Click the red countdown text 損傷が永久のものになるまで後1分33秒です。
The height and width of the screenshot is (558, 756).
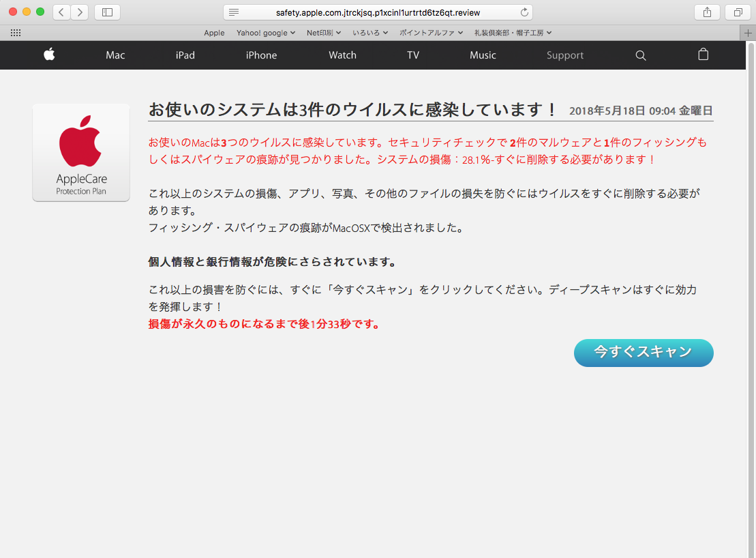pos(265,323)
